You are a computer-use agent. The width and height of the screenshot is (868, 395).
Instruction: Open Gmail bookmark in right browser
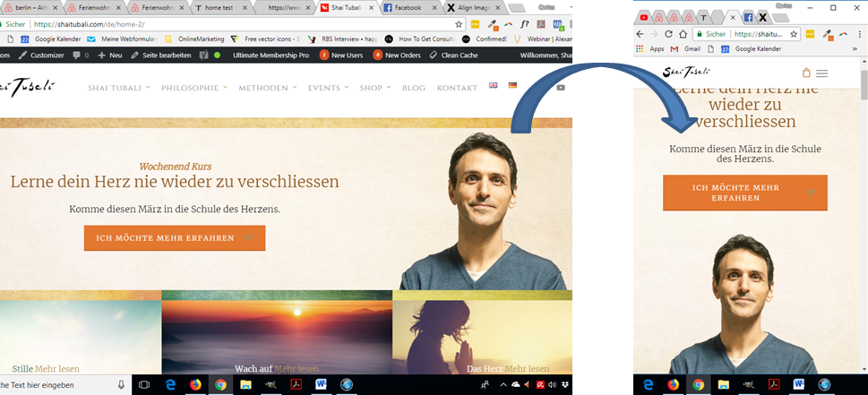pos(685,48)
